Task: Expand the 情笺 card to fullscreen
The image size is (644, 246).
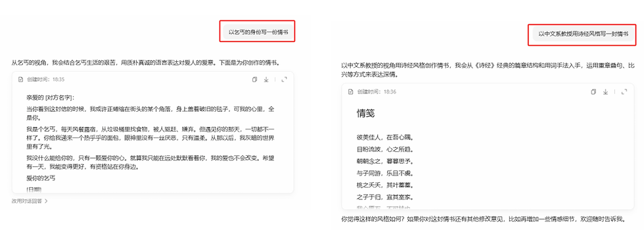Action: (624, 91)
